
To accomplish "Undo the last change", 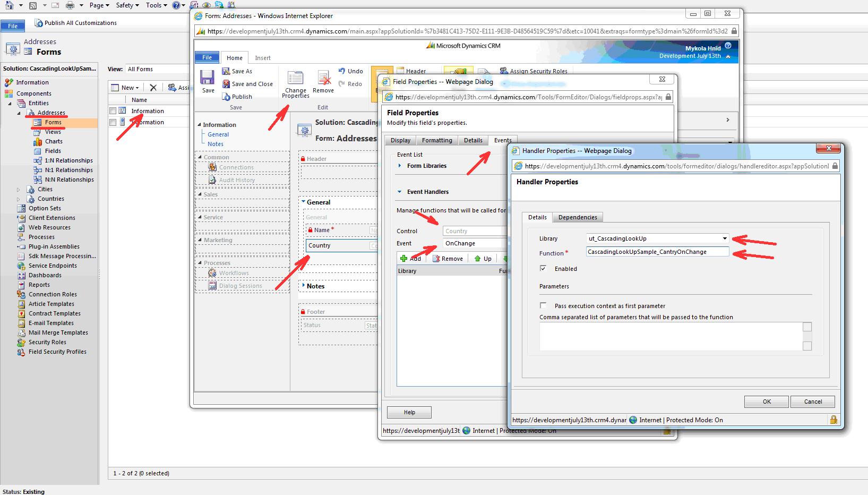I will 351,71.
